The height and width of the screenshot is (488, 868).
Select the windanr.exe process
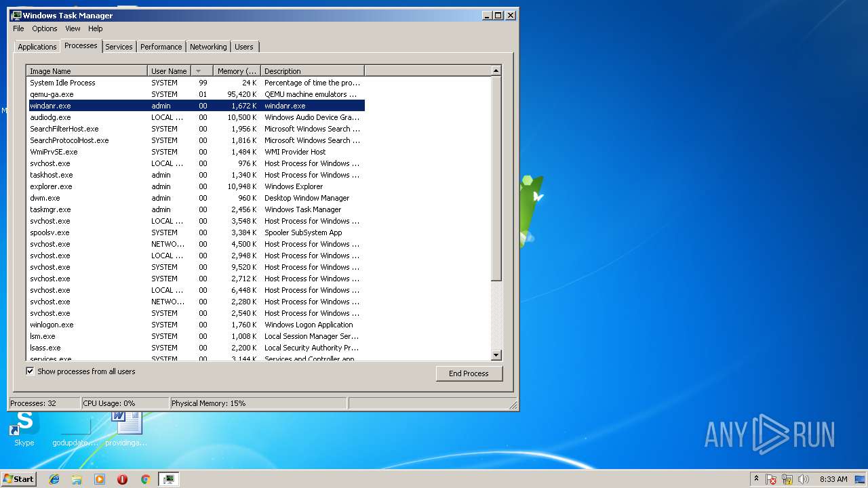197,106
